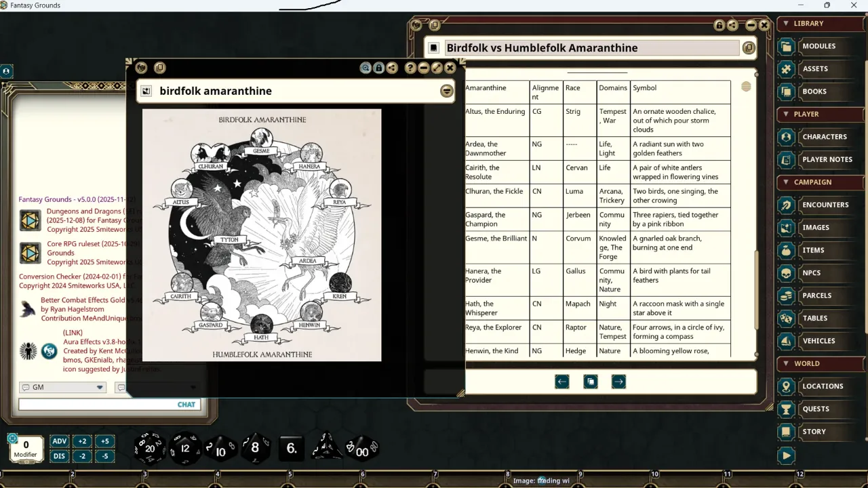Open the Books library icon
Image resolution: width=868 pixels, height=488 pixels.
tap(786, 91)
